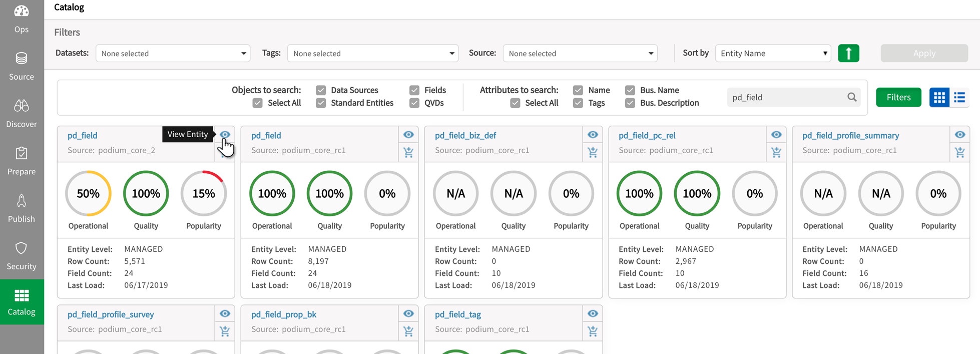Open the Tags filter dropdown

pyautogui.click(x=372, y=54)
